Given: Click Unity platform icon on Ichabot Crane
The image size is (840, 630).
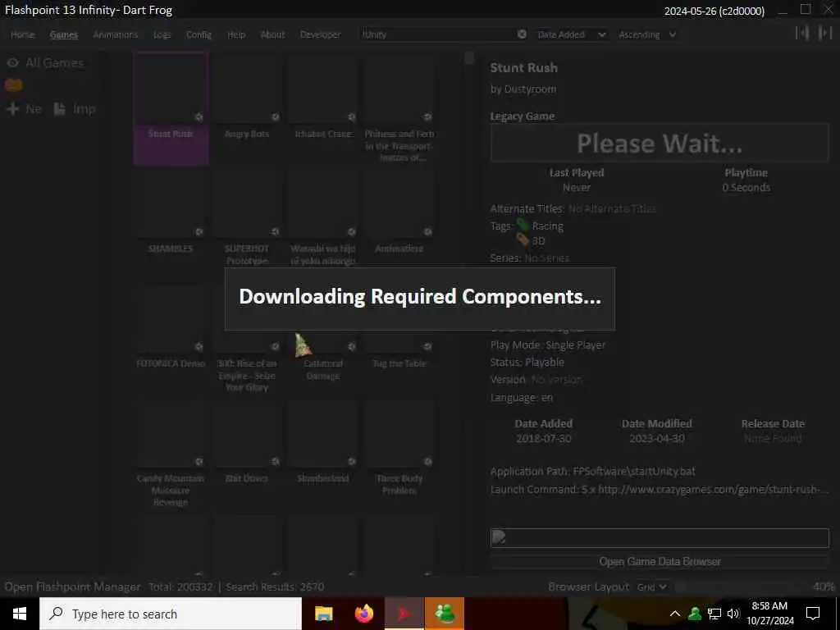Looking at the screenshot, I should pos(351,116).
